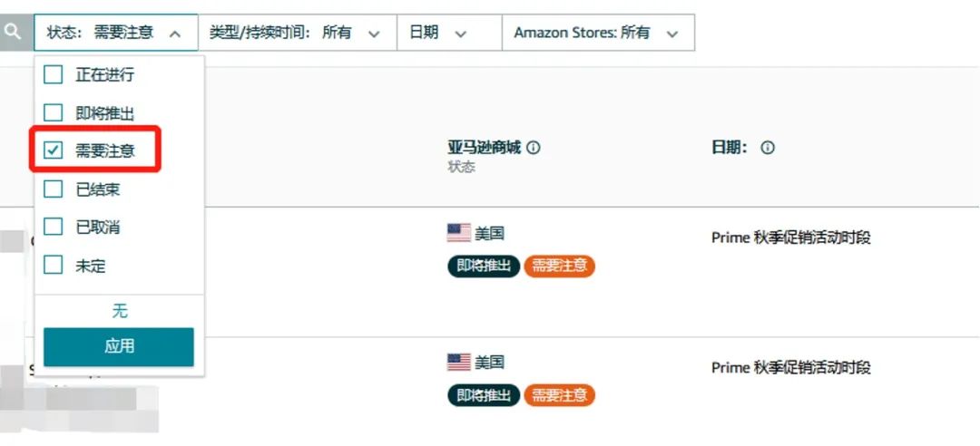980x446 pixels.
Task: Click first row's 即将推出 status badge
Action: pyautogui.click(x=484, y=266)
